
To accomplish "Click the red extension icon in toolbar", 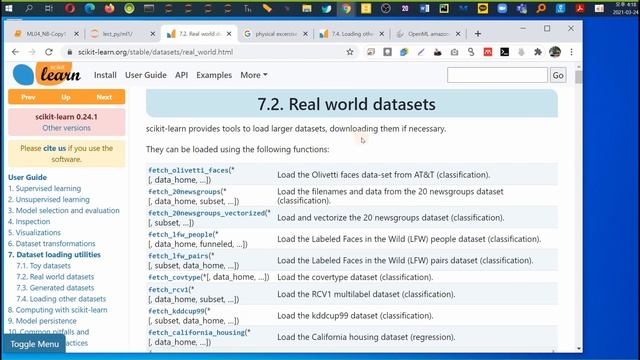I will (488, 52).
